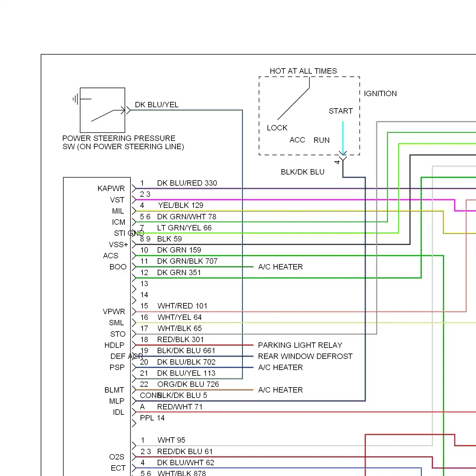The width and height of the screenshot is (476, 476).
Task: Click the 'VPWR' pin name
Action: [x=114, y=312]
